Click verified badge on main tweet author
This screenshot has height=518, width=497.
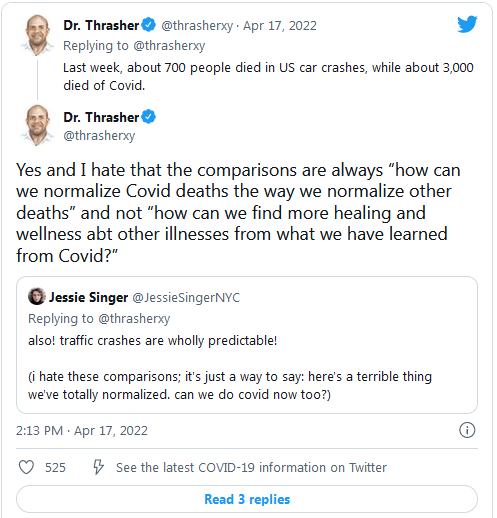pos(148,117)
